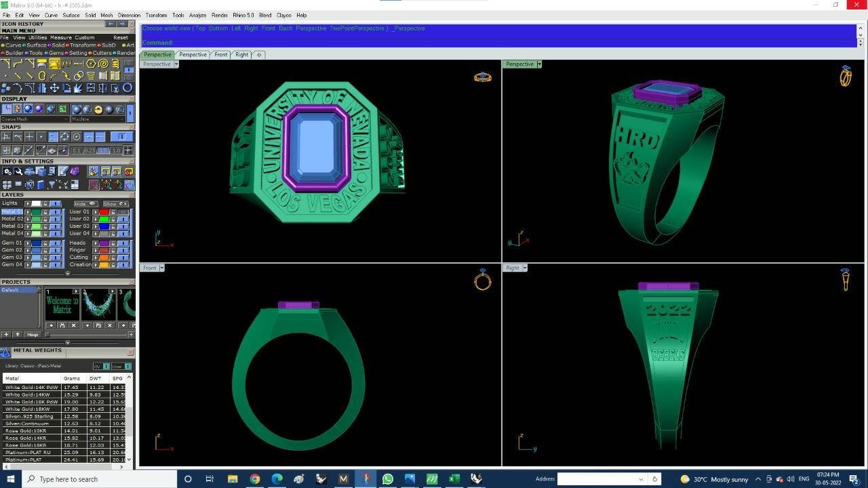The image size is (868, 488).
Task: Open WhatsApp from the taskbar
Action: coord(388,479)
